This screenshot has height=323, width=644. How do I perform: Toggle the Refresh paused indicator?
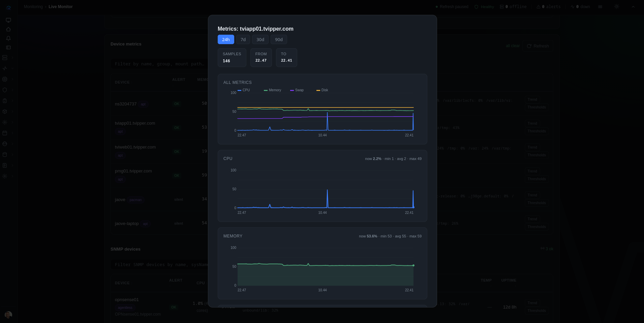452,7
